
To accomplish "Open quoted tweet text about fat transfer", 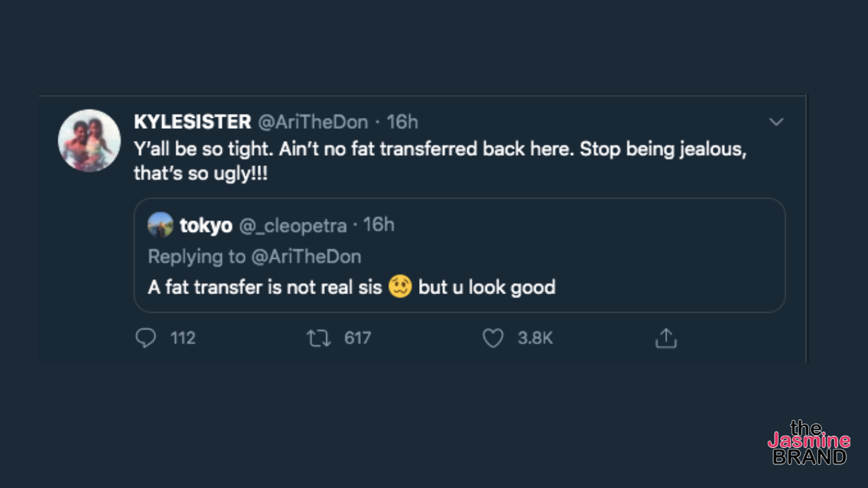I will tap(264, 287).
